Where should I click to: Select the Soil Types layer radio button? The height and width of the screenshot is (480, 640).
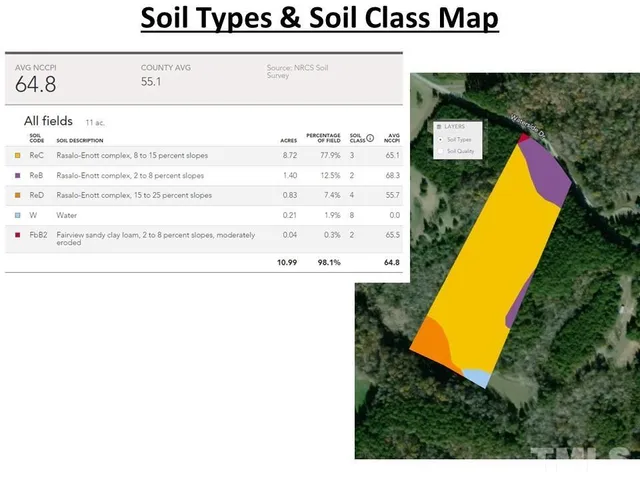[439, 139]
